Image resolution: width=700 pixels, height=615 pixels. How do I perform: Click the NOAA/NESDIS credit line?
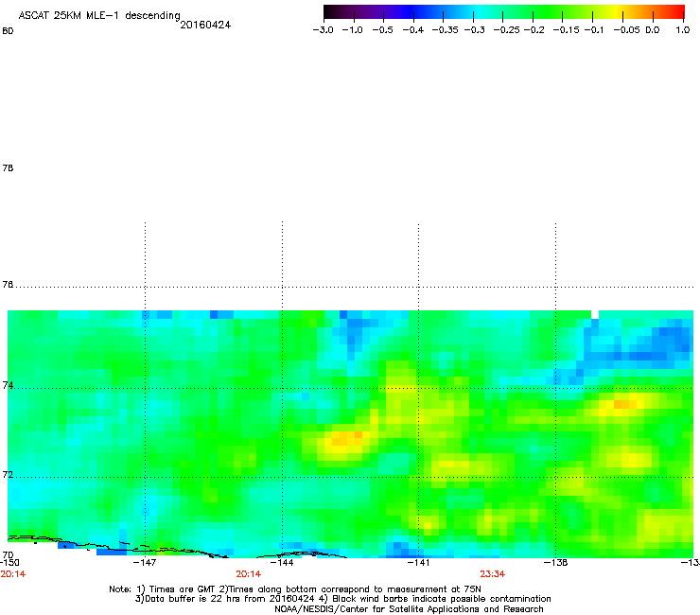coord(409,608)
